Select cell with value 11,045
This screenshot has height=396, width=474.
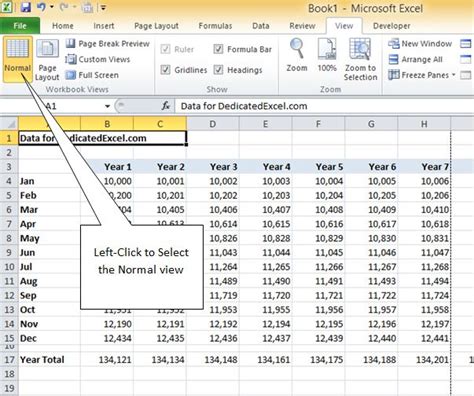[x=318, y=252]
